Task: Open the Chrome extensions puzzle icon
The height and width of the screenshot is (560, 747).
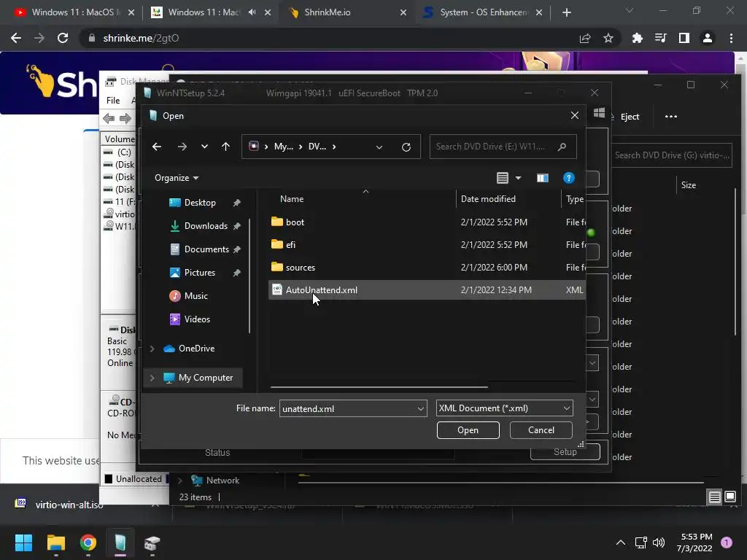Action: 637,38
